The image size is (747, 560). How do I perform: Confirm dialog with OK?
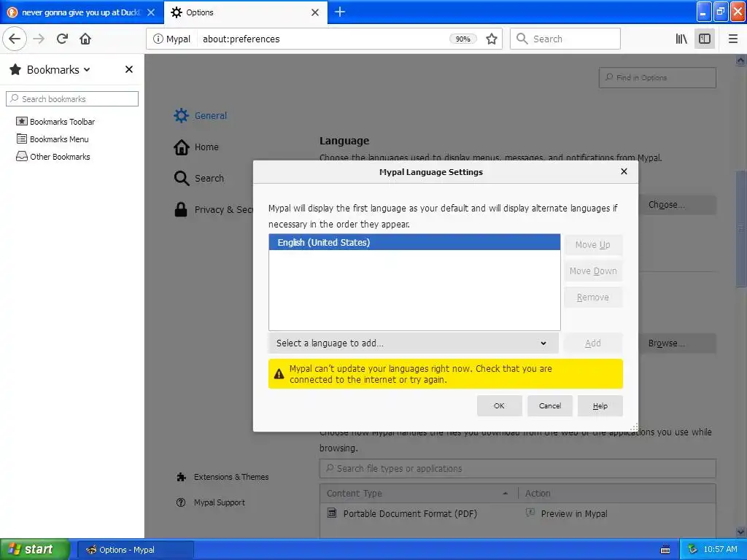click(x=499, y=405)
